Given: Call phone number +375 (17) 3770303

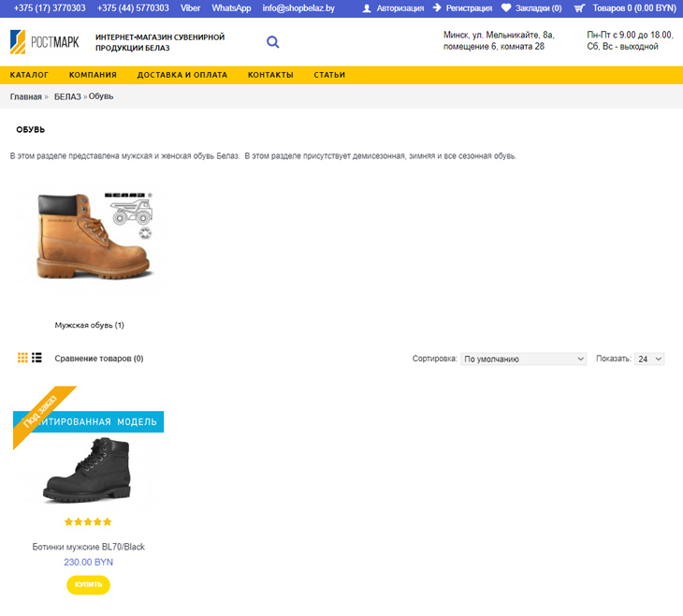Looking at the screenshot, I should (50, 8).
